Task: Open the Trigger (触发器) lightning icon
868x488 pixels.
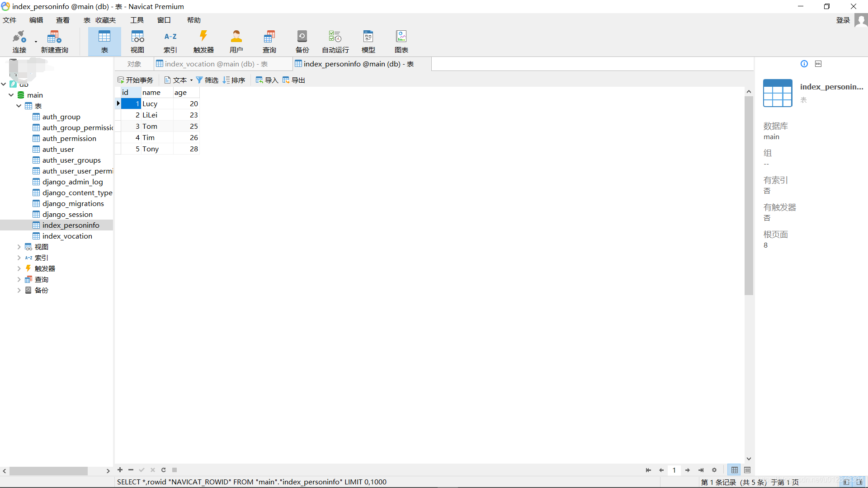Action: click(203, 42)
